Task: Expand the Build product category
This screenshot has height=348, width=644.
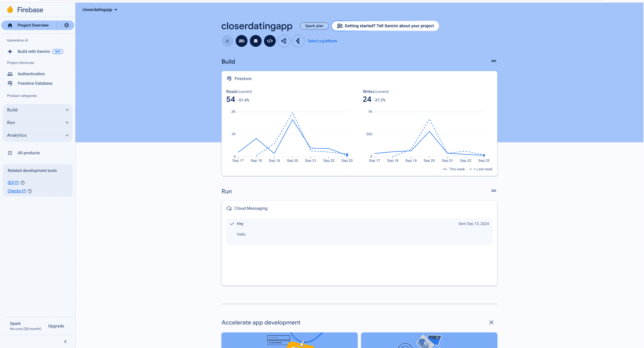Action: point(38,110)
